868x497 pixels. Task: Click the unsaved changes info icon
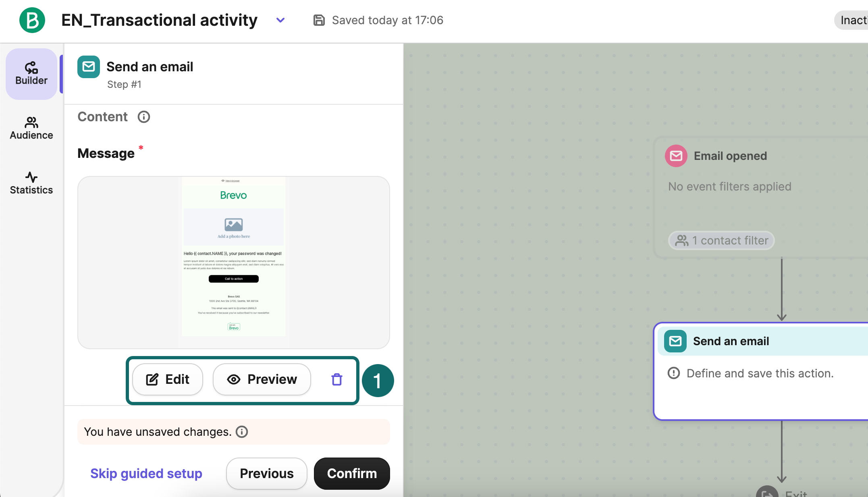242,432
